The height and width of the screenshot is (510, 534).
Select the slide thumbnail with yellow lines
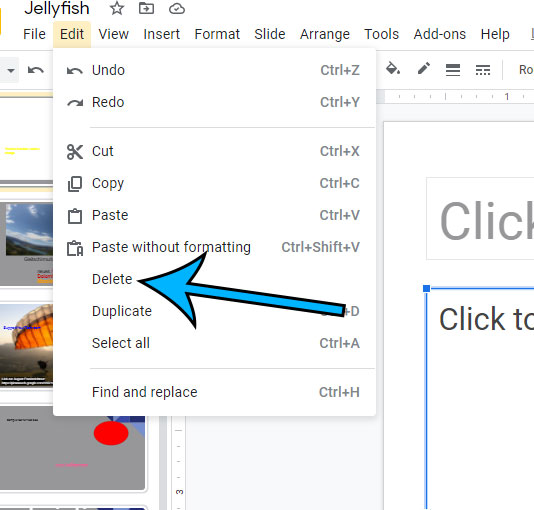27,141
